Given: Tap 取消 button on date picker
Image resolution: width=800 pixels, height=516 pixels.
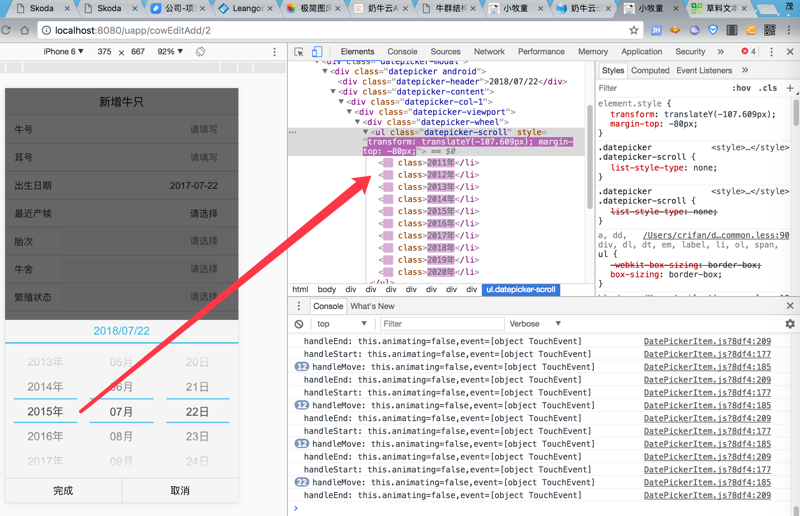Looking at the screenshot, I should point(180,490).
